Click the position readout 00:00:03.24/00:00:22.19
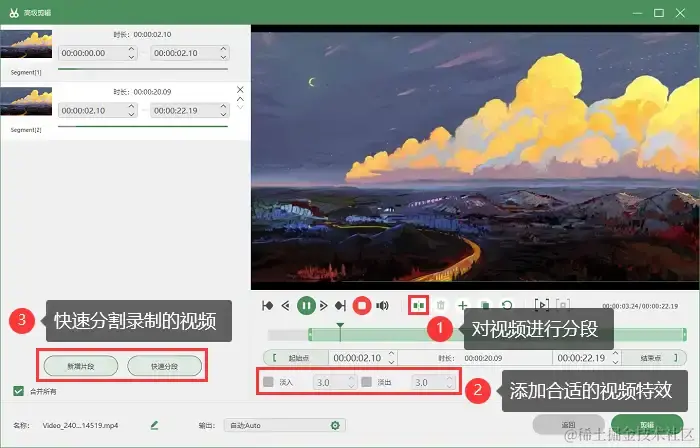 click(640, 306)
